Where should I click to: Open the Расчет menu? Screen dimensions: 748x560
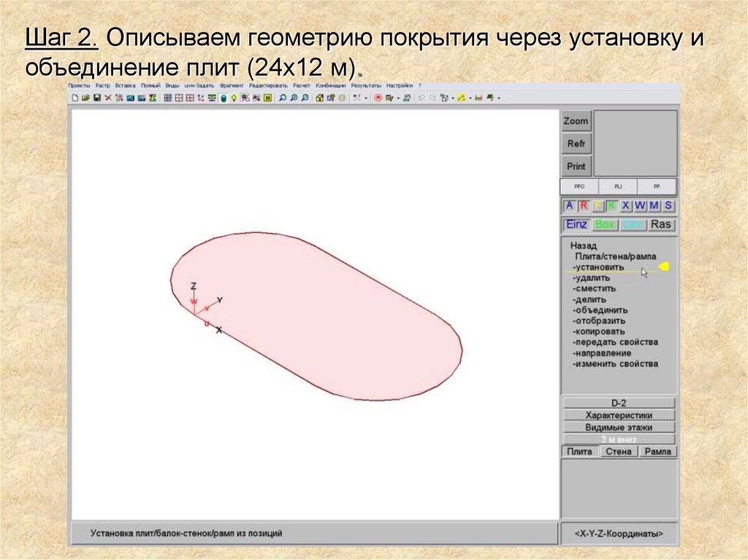click(301, 86)
